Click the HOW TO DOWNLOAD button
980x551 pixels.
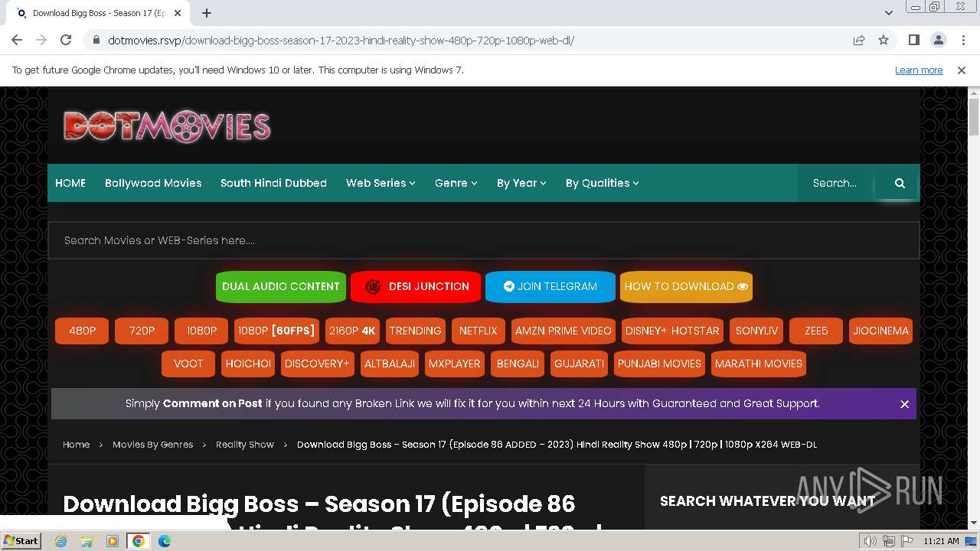coord(686,286)
